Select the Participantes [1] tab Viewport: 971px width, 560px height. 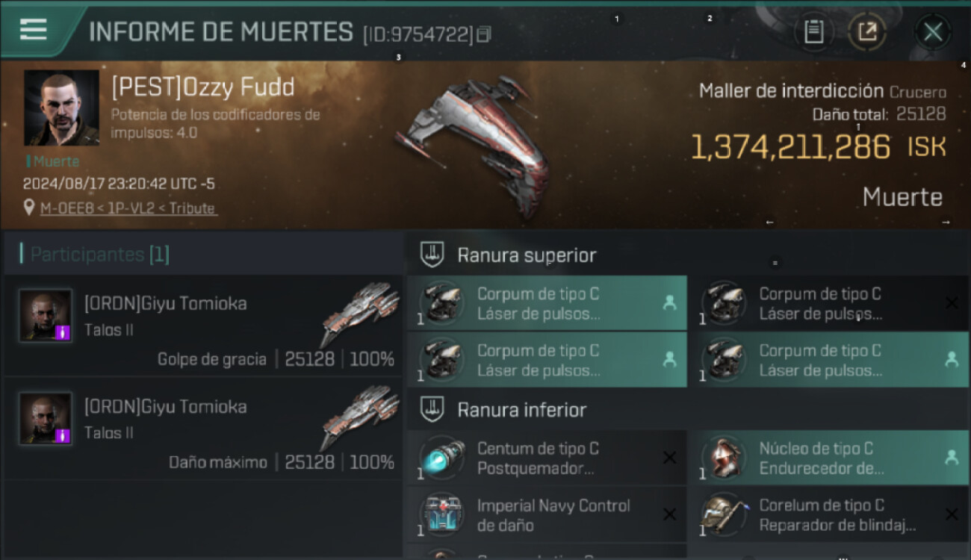(100, 255)
